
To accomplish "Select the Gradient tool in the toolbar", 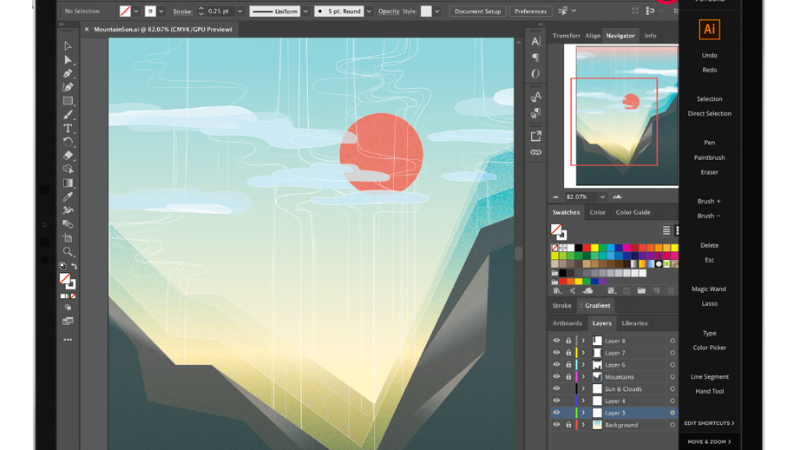I will [x=68, y=183].
